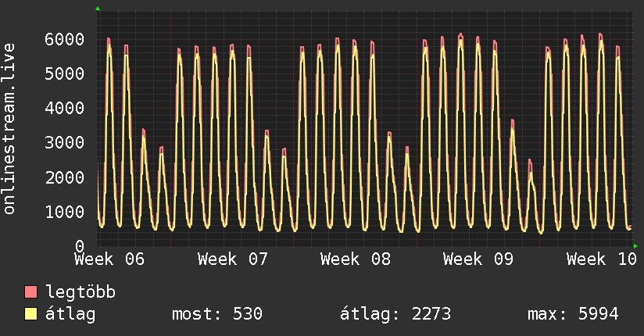This screenshot has height=336, width=644.
Task: Select the legtöbb legend label
Action: click(80, 292)
